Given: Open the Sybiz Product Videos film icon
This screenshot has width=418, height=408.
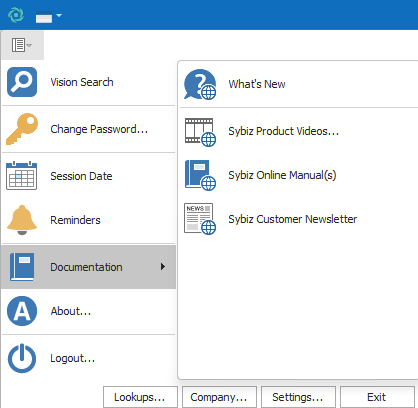Looking at the screenshot, I should 200,132.
